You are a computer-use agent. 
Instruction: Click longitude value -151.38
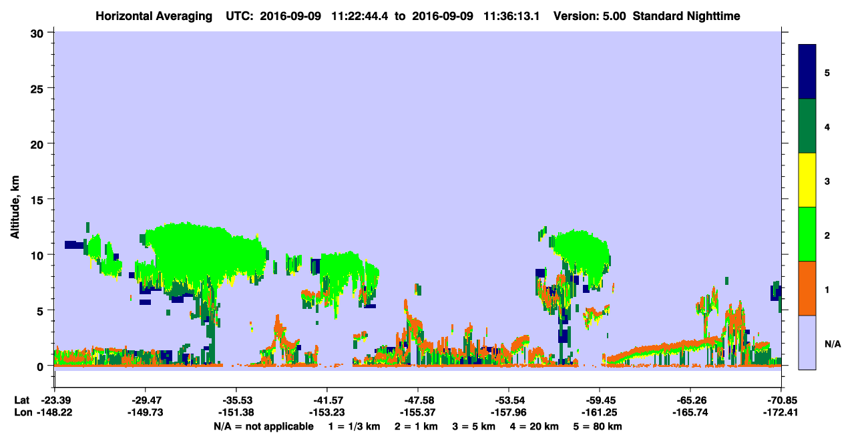pyautogui.click(x=236, y=413)
